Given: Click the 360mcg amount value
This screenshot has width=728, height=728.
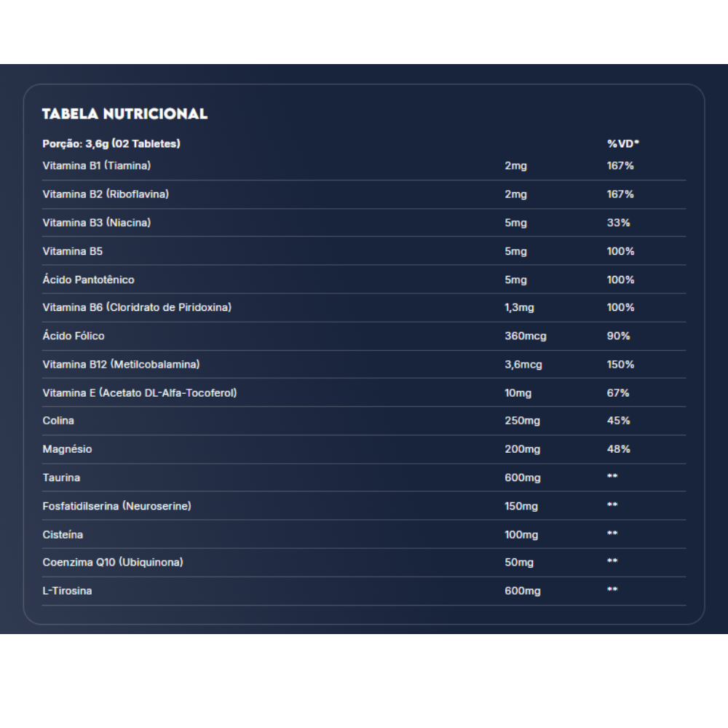Looking at the screenshot, I should pyautogui.click(x=525, y=336).
